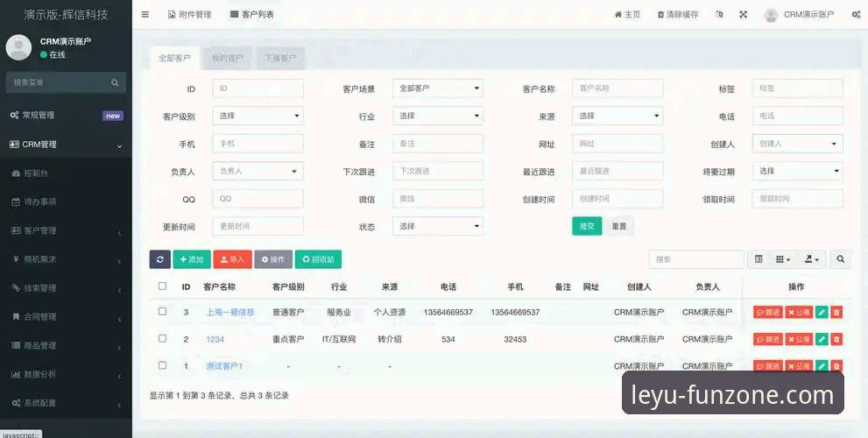Switch to the 全部客户 tab

pos(174,58)
